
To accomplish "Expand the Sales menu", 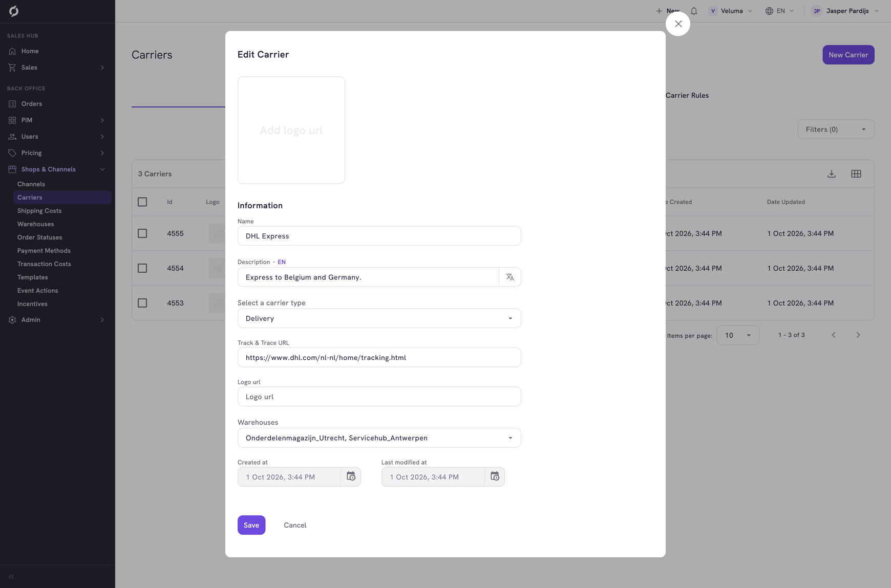I will 57,68.
